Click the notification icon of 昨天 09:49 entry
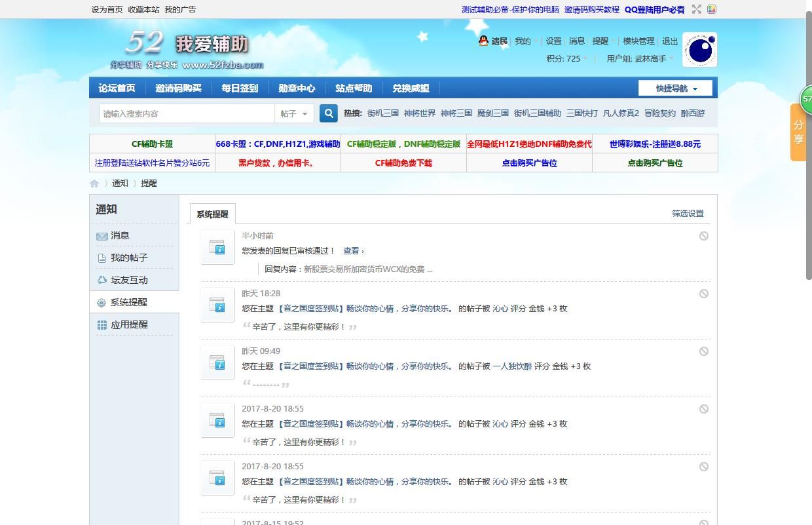Image resolution: width=812 pixels, height=525 pixels. point(217,362)
